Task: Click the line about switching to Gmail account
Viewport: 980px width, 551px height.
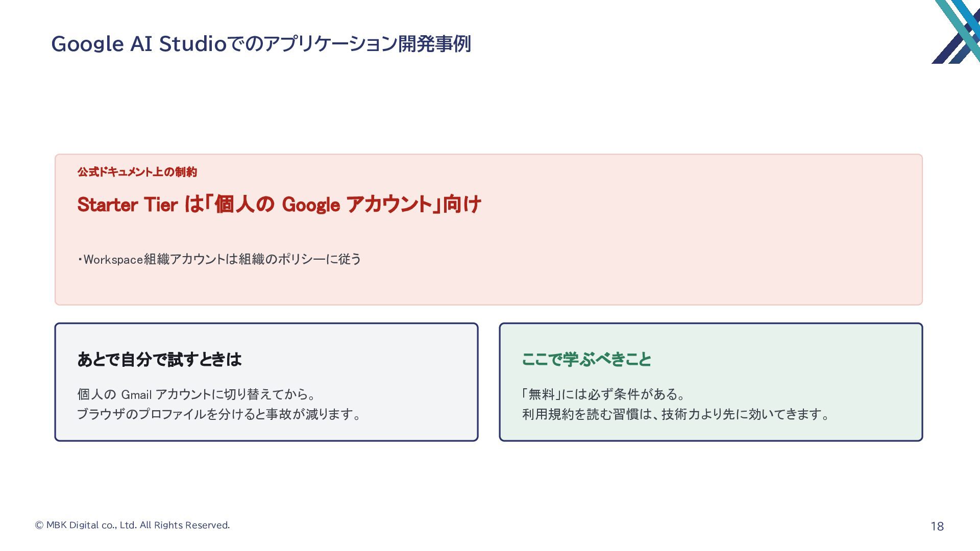Action: 198,394
